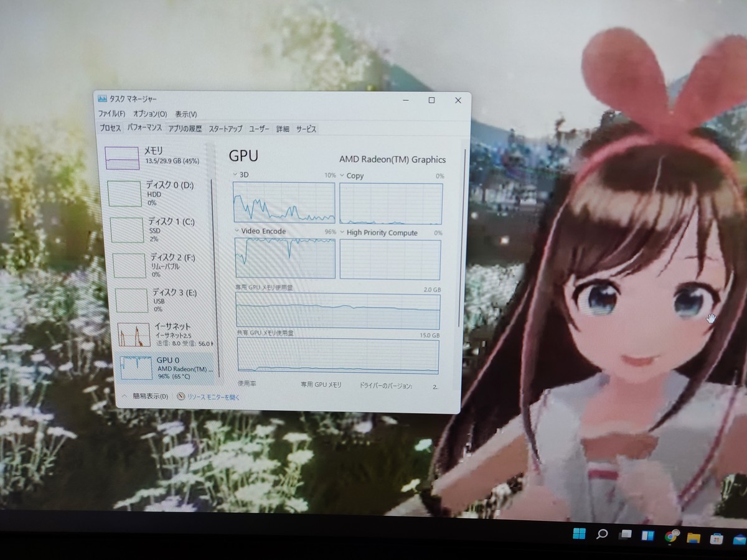
Task: Click the 共有 GPU メモリ使用量 graph
Action: (x=338, y=357)
